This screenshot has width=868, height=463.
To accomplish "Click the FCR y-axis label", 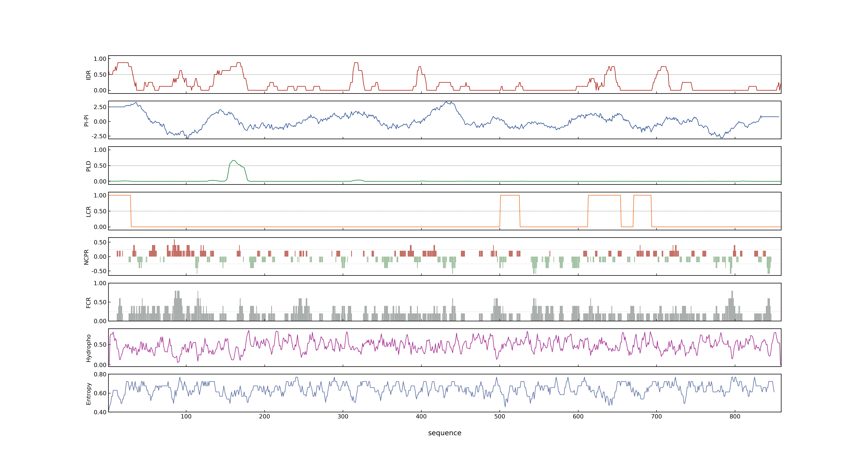I will (x=89, y=302).
